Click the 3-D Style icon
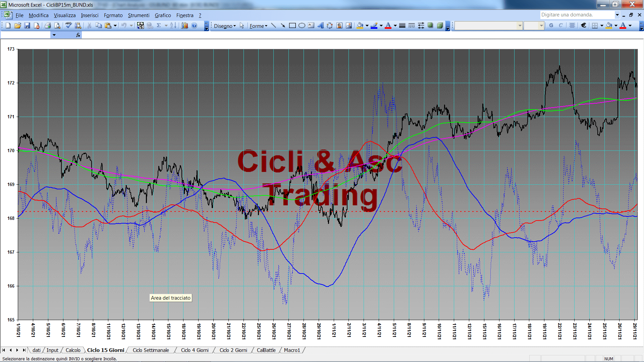Screen dimensions: 644x362 (440, 25)
